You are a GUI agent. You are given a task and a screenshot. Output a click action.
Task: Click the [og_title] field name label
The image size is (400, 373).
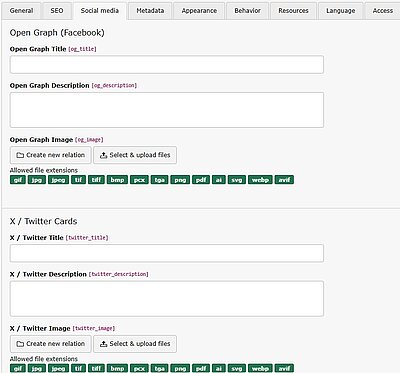(82, 49)
